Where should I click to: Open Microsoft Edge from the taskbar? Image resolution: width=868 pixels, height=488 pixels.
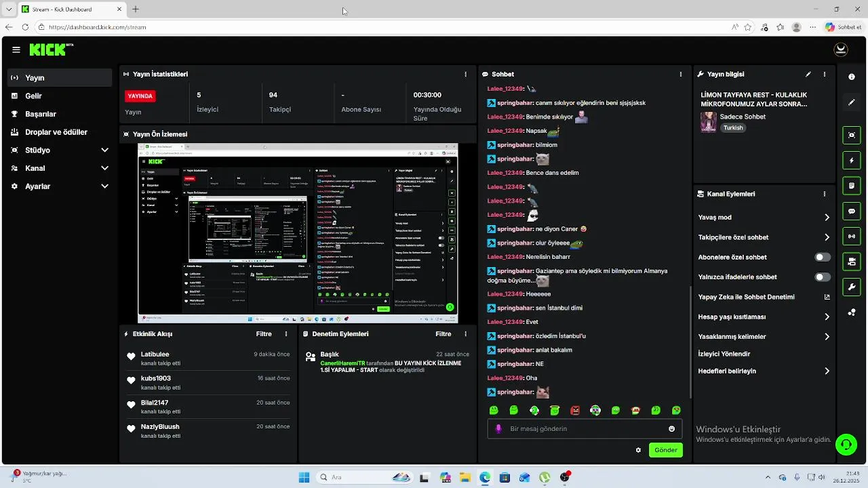(485, 477)
